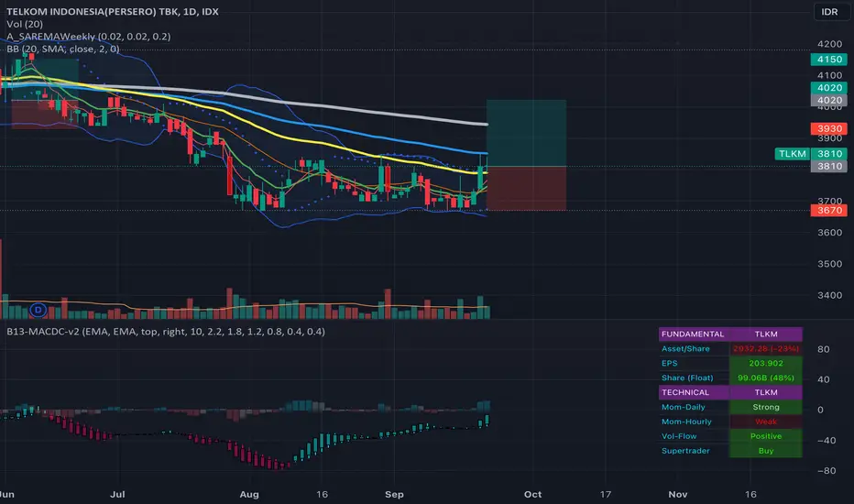Click the TELKOM INDONESIA(PERSERO) TBK chart title
Viewport: 854px width, 504px height.
click(112, 11)
